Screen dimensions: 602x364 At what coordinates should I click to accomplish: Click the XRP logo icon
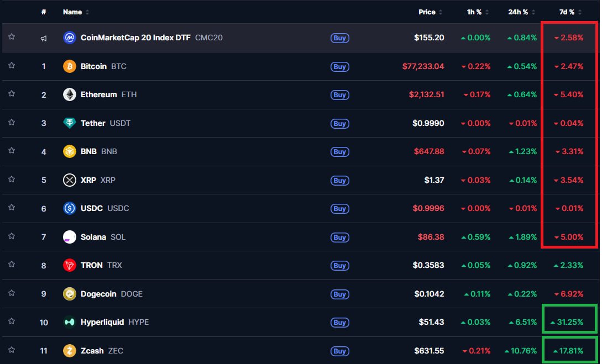[70, 180]
